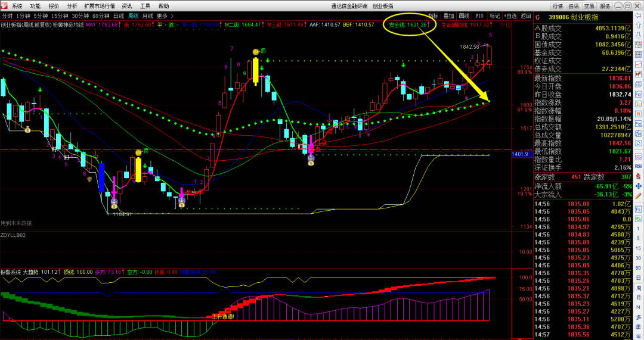This screenshot has width=644, height=340.
Task: Click the 1401.9 price marker on axis
Action: pyautogui.click(x=522, y=154)
